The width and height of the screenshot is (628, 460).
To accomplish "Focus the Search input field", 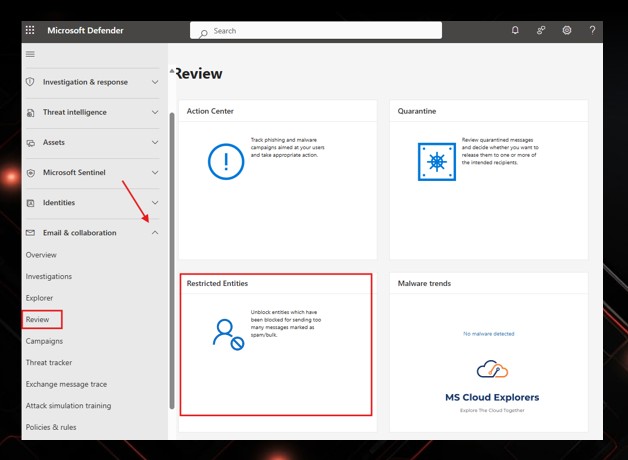I will click(316, 30).
